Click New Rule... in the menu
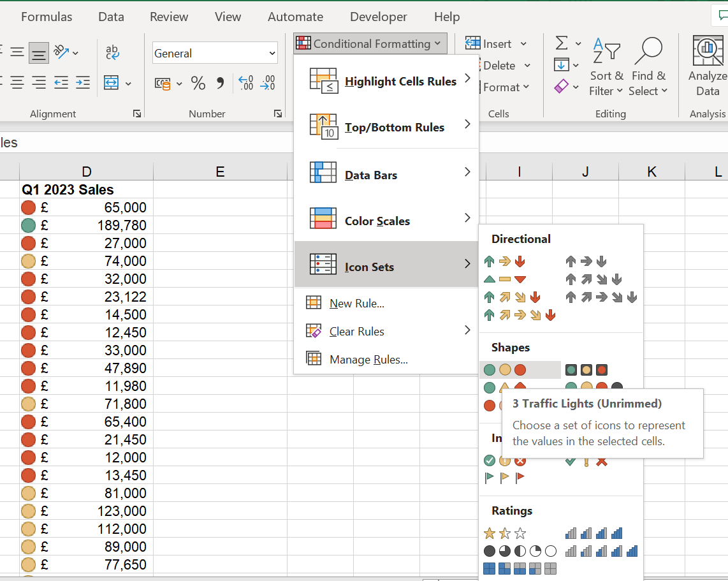 (356, 304)
